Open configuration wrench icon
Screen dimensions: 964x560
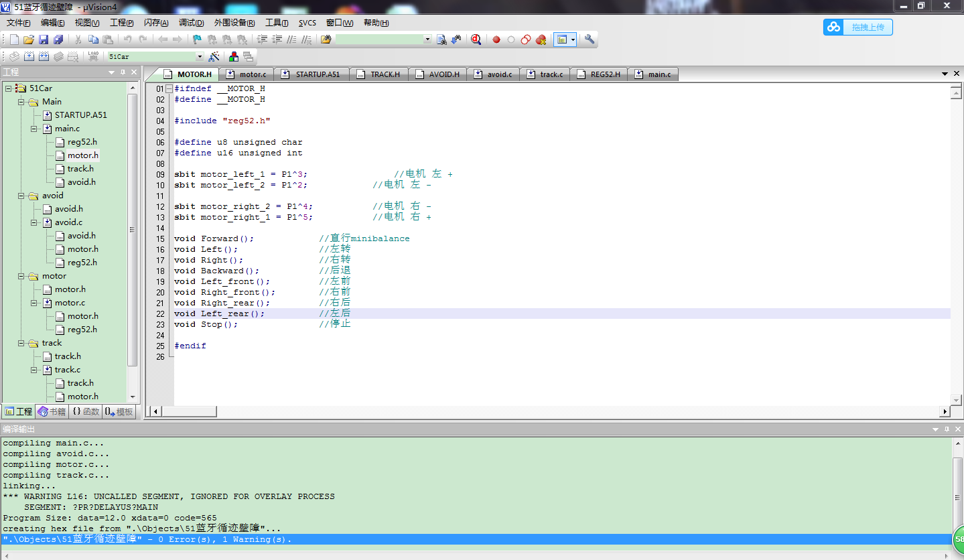(x=590, y=40)
